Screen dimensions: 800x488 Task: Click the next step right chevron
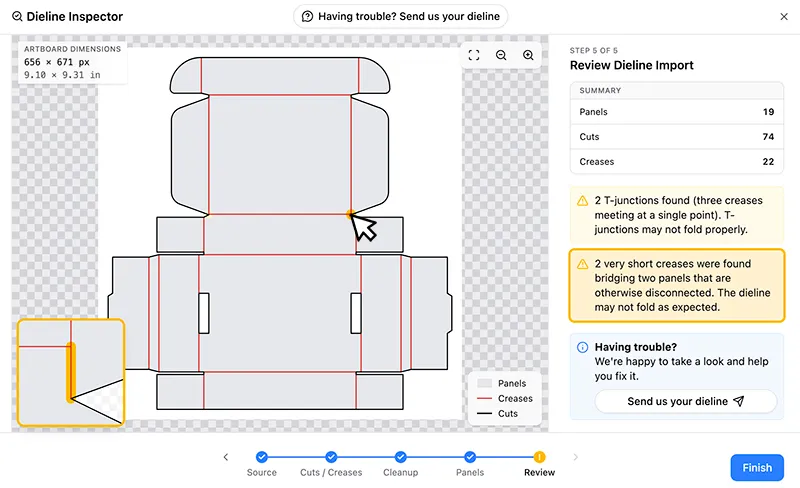click(x=576, y=457)
